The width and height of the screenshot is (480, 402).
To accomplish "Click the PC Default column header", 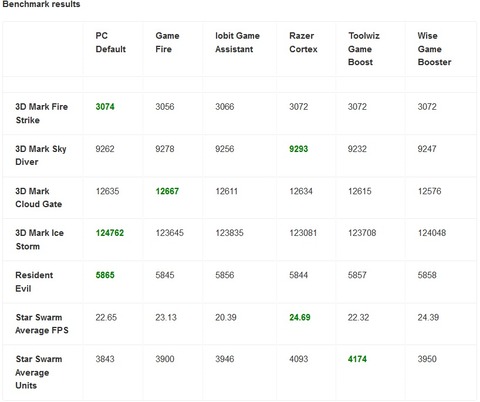I will tap(110, 42).
